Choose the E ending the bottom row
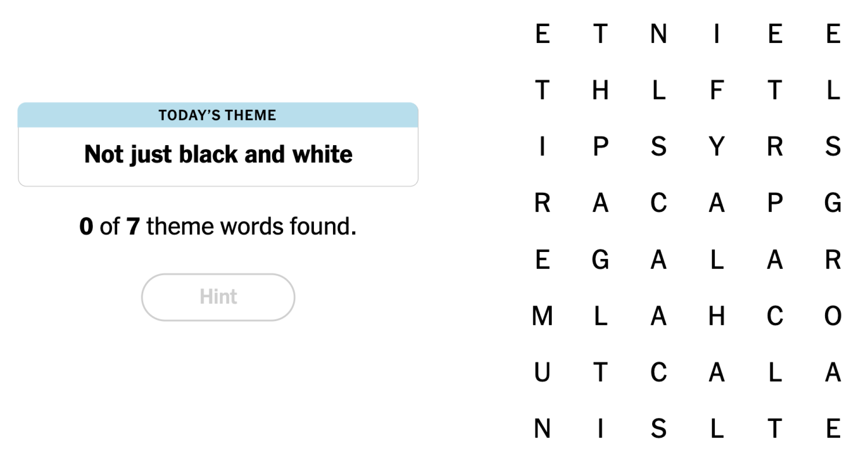868x461 pixels. [x=833, y=429]
